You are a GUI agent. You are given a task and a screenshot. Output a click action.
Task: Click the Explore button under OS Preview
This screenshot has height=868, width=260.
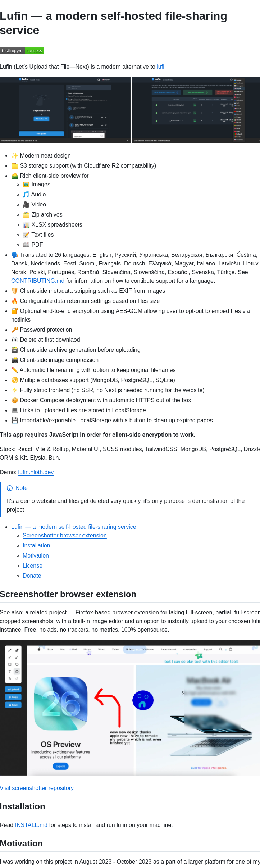tap(60, 766)
